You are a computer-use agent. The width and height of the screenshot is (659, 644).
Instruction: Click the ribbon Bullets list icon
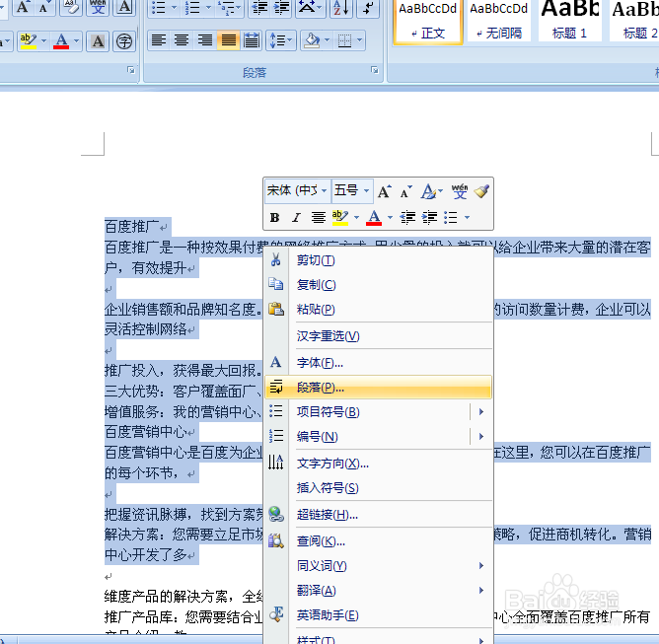click(159, 8)
